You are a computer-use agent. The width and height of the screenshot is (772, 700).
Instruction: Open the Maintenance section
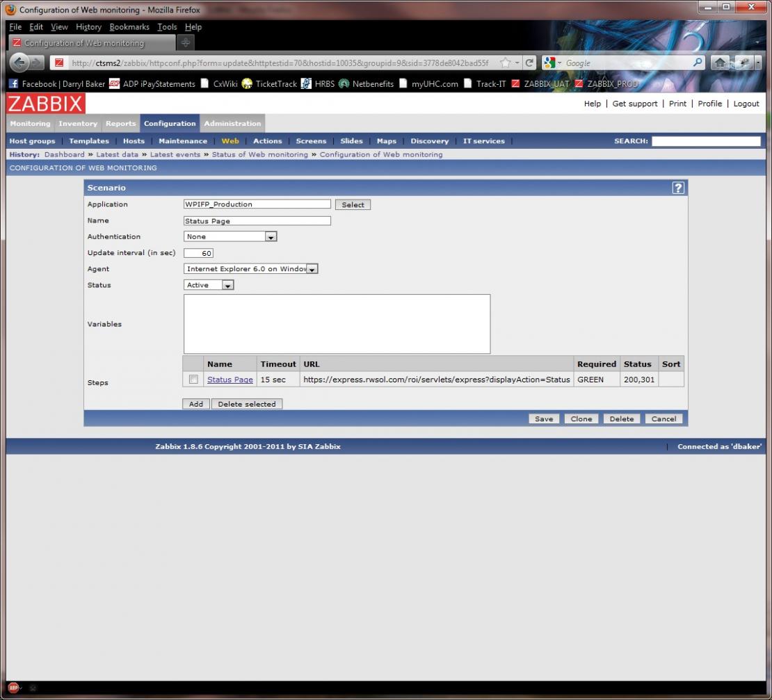point(183,140)
